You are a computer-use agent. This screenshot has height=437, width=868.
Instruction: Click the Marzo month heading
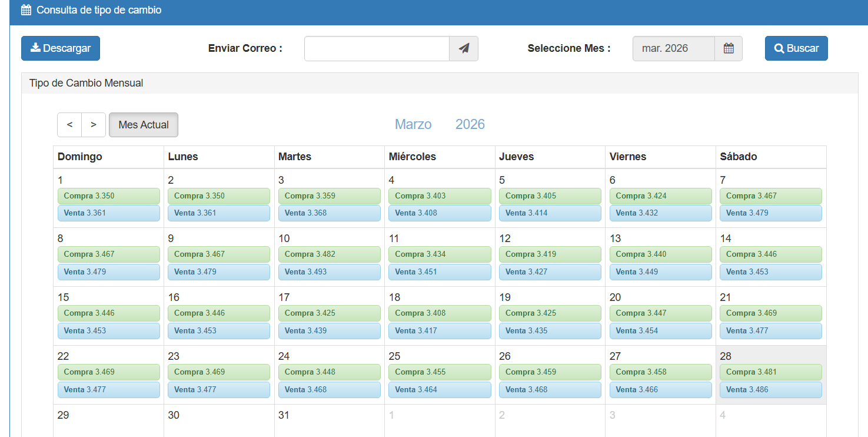(413, 124)
